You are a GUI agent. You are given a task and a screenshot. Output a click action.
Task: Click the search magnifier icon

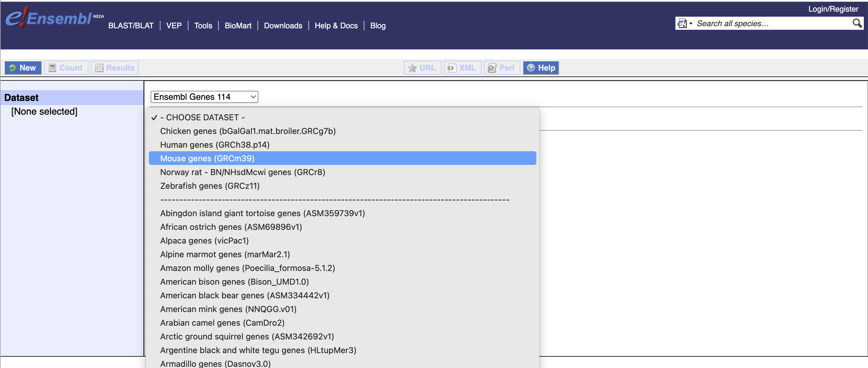857,23
